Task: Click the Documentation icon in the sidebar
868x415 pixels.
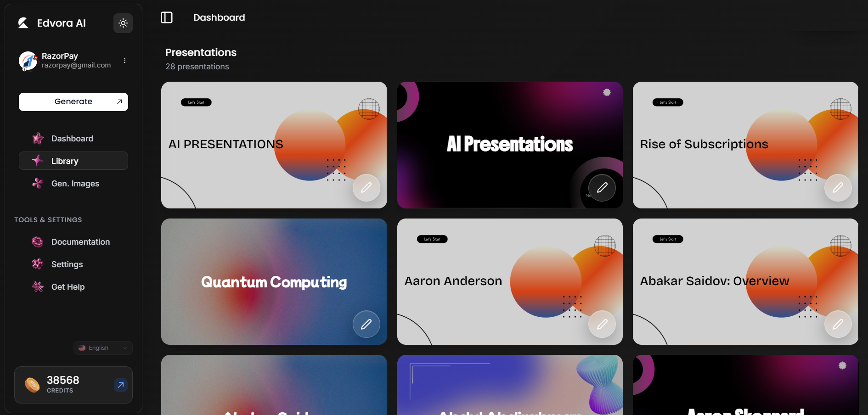Action: point(38,241)
